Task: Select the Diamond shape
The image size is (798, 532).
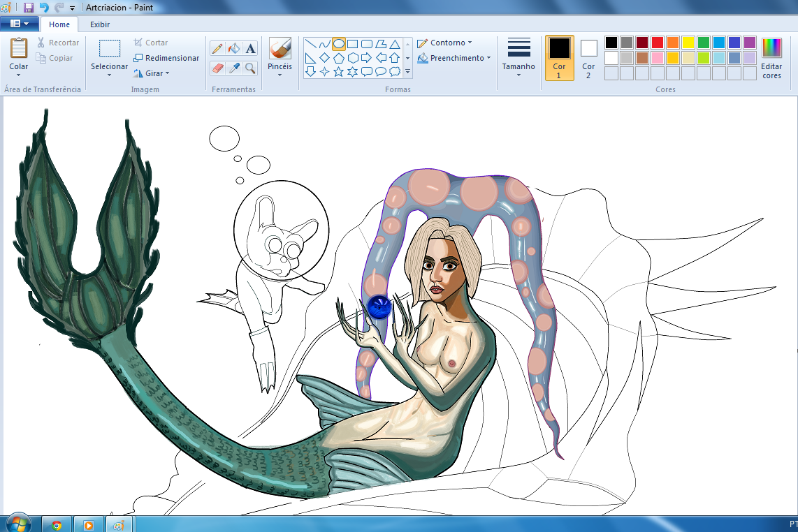Action: pyautogui.click(x=325, y=58)
